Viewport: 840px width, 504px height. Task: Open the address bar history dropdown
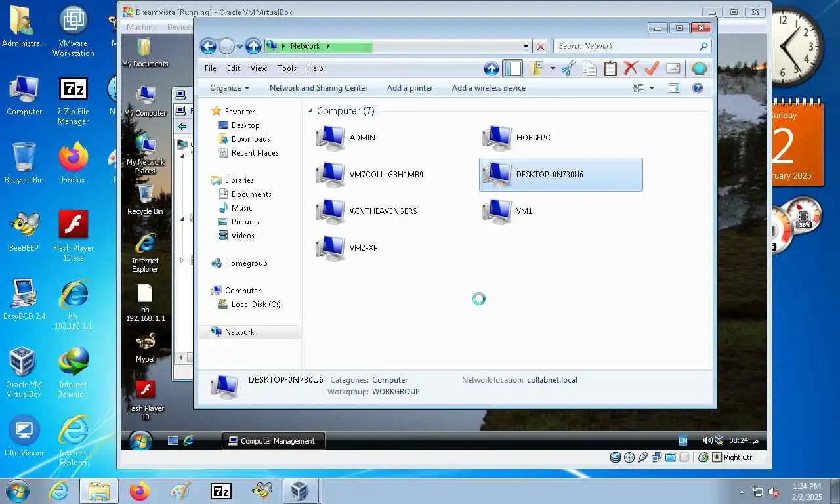[526, 47]
